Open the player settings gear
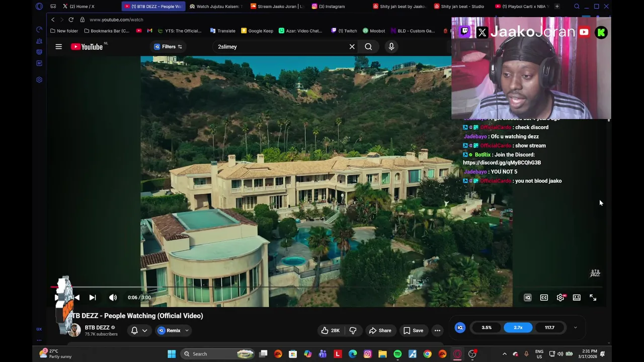644x362 pixels. tap(560, 298)
